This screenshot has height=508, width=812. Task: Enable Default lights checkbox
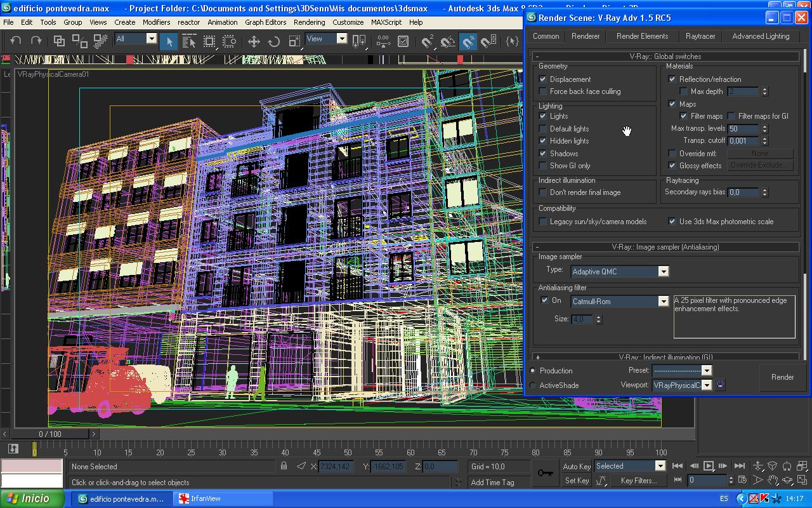[542, 129]
